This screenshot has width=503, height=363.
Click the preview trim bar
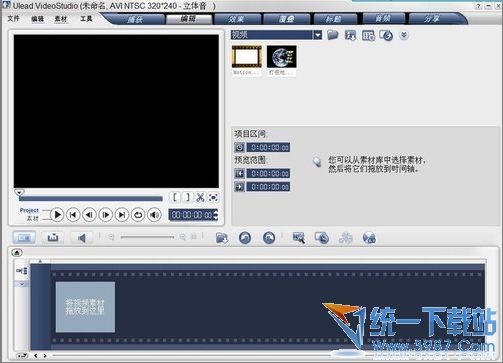coord(91,199)
